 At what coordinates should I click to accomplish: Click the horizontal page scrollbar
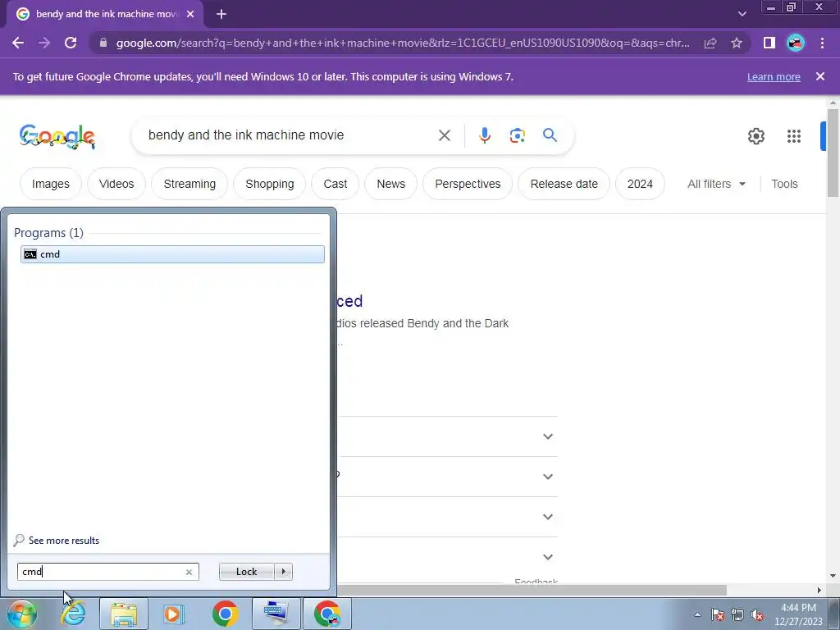[x=532, y=590]
